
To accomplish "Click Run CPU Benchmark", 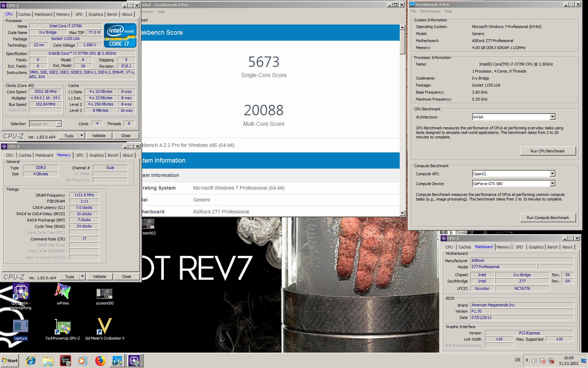I will coord(547,151).
